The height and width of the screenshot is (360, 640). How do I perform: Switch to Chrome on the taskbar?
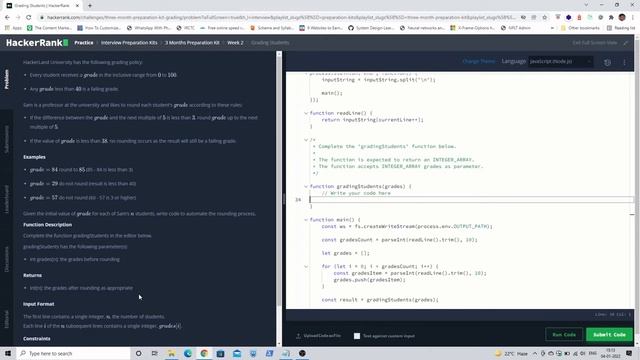click(x=204, y=353)
